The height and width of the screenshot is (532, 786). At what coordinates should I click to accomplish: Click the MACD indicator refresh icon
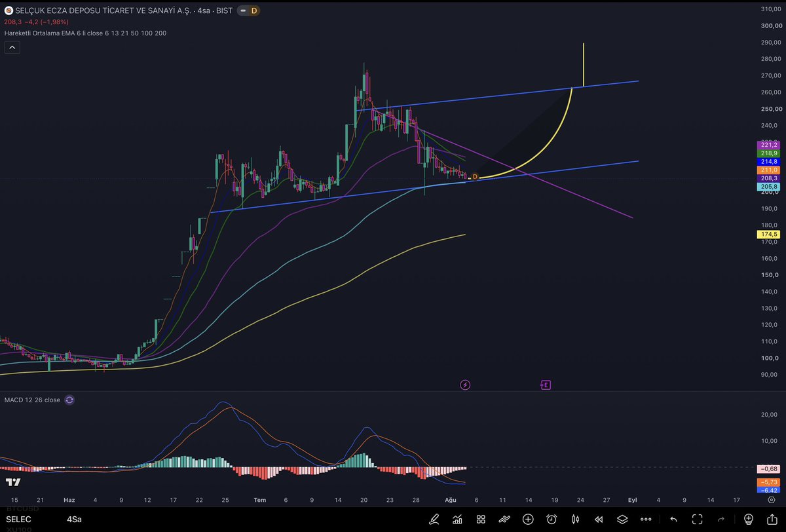click(69, 400)
